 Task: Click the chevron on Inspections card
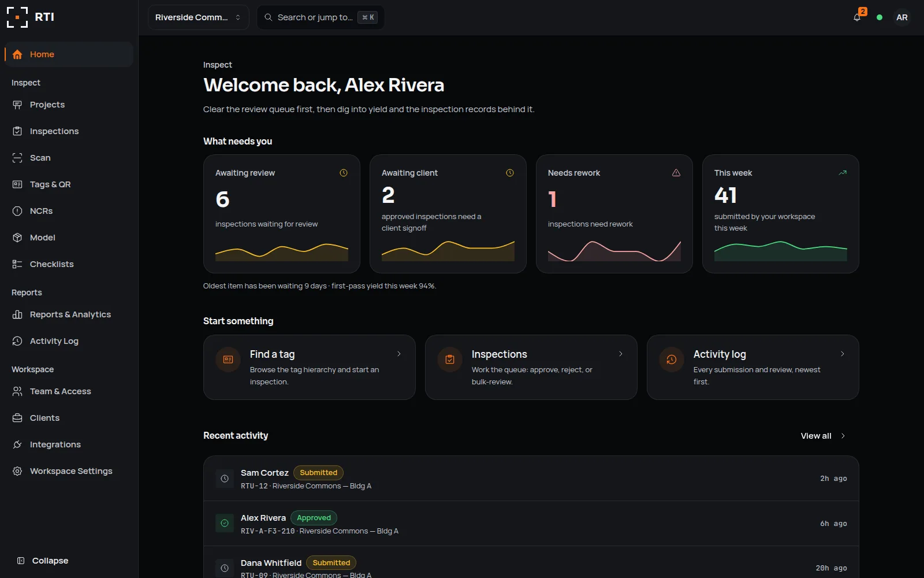tap(621, 354)
